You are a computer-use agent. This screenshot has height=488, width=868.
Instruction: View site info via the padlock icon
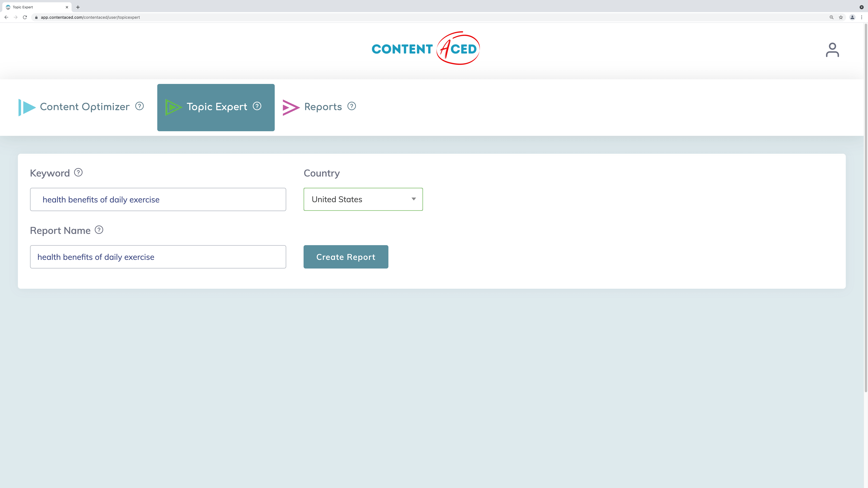[x=36, y=17]
